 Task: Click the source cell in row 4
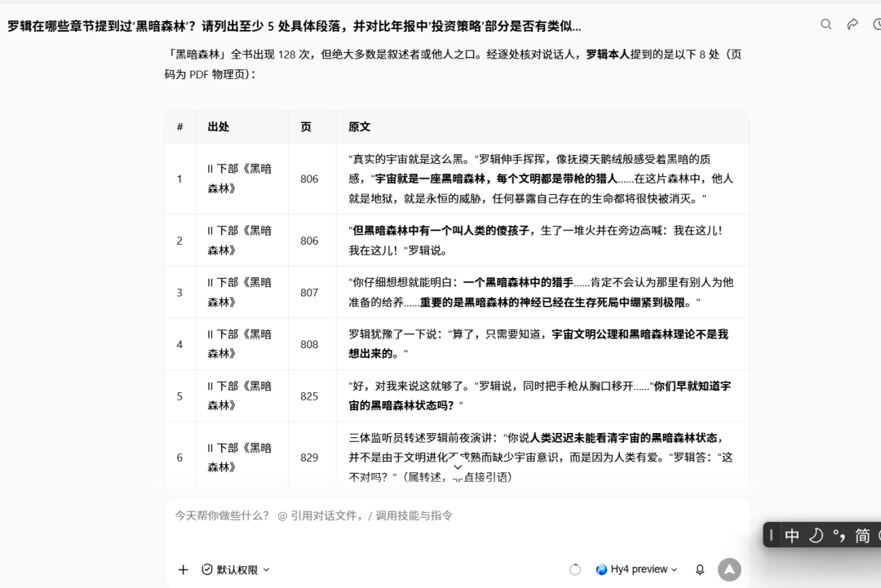coord(240,343)
